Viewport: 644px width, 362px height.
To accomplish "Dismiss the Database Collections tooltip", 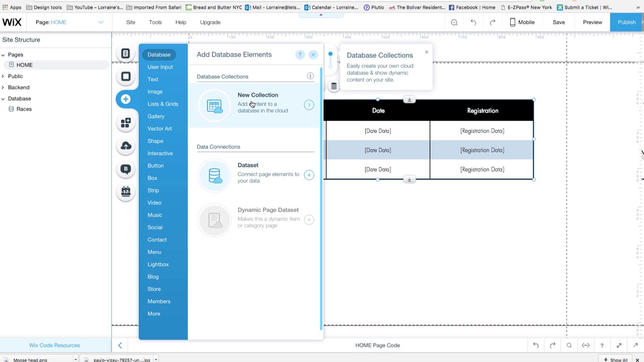I will (427, 52).
